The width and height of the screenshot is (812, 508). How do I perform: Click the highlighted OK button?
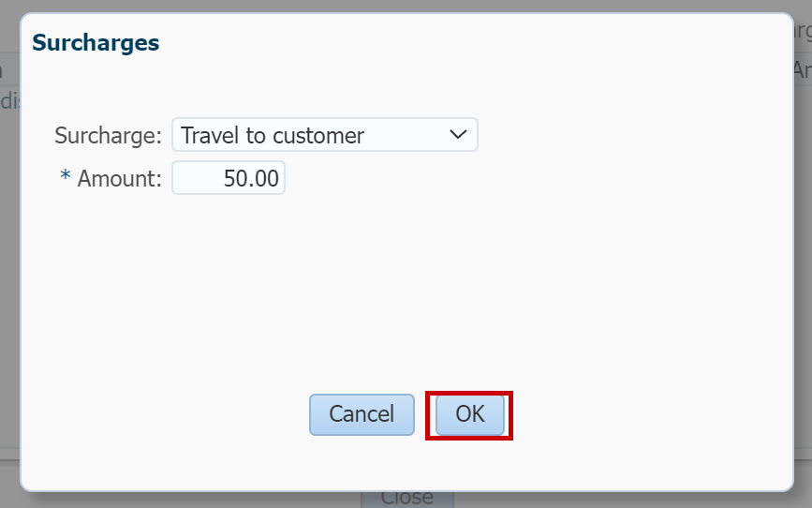tap(469, 414)
